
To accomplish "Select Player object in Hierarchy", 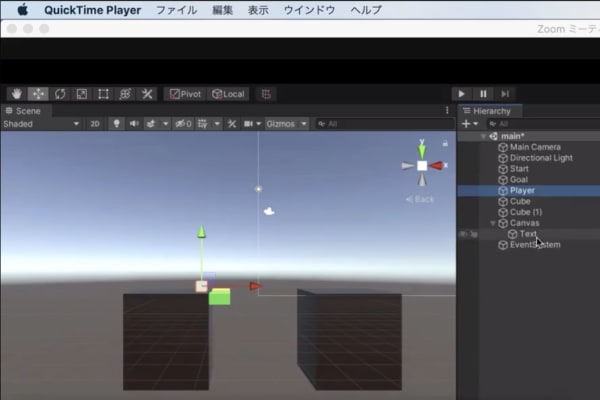I will [x=528, y=191].
